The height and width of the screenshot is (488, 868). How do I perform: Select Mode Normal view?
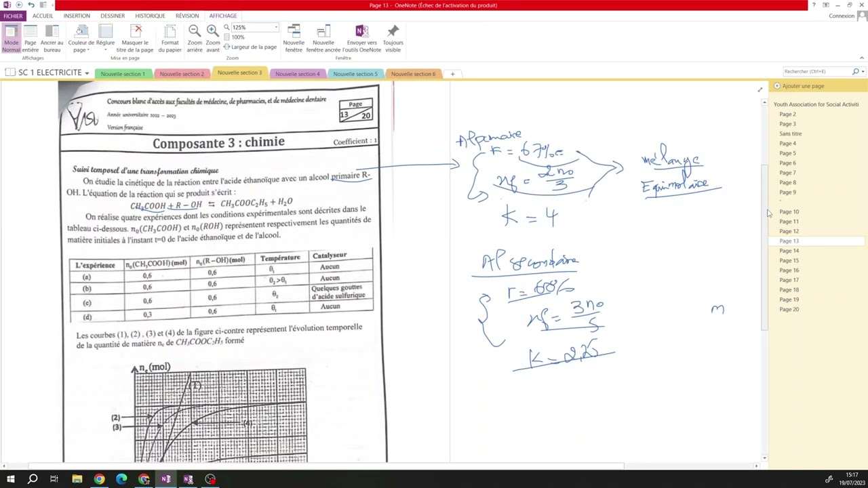(11, 39)
